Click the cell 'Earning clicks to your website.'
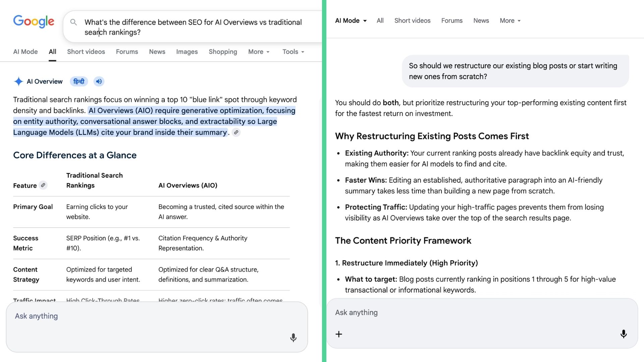 click(x=97, y=212)
